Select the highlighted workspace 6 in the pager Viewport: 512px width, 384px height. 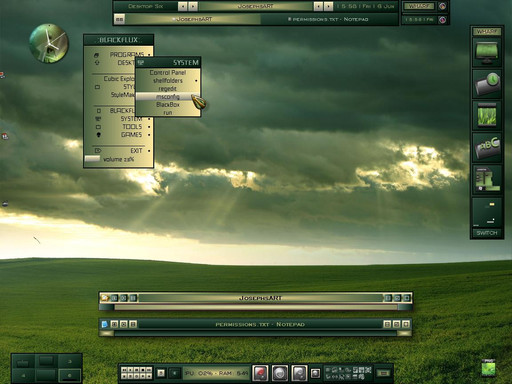click(70, 375)
